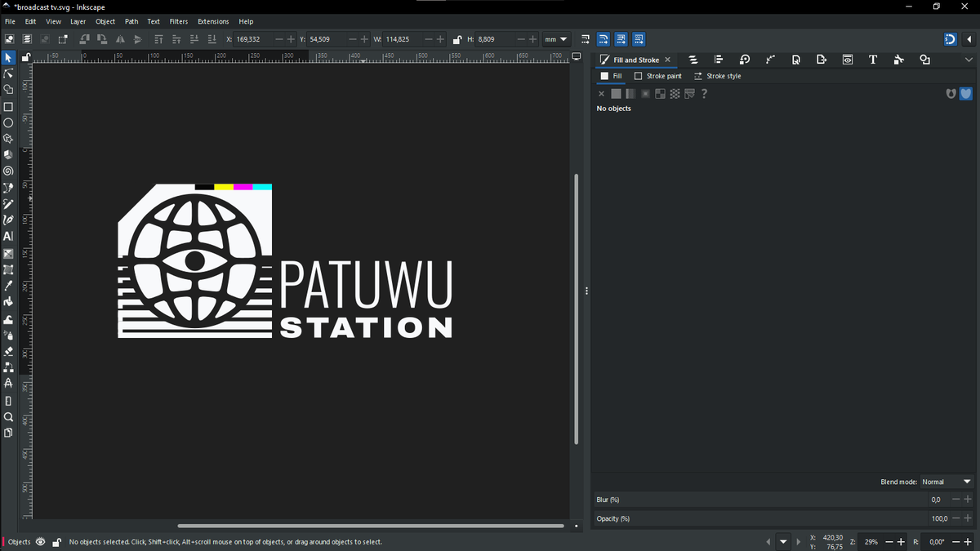Toggle scale rounded corners option
The height and width of the screenshot is (551, 980).
click(x=603, y=39)
